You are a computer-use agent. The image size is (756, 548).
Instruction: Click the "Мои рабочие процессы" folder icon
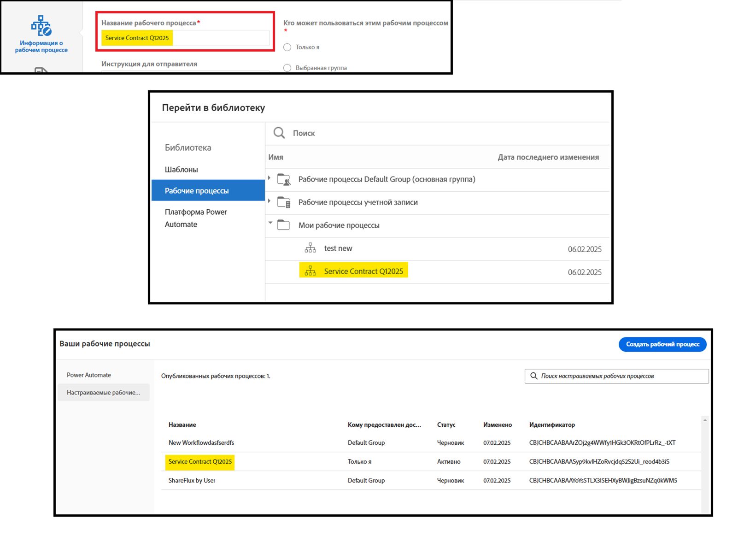coord(283,225)
